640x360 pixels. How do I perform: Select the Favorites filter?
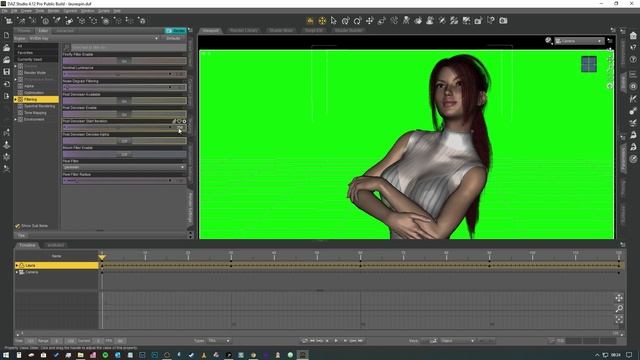point(25,53)
